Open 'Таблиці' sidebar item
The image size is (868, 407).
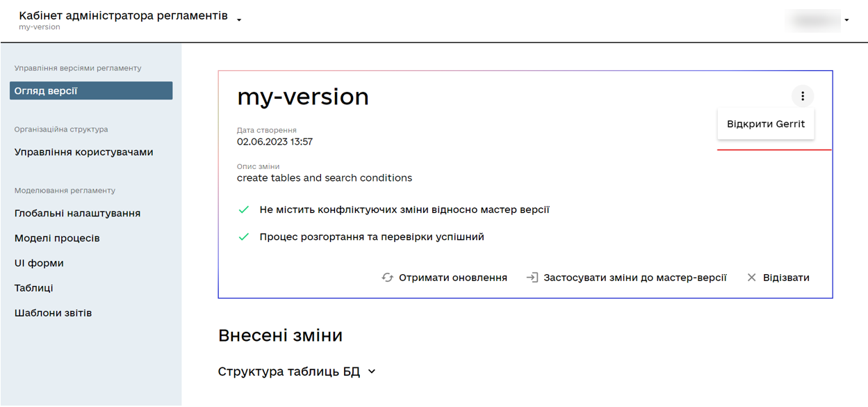tap(34, 288)
